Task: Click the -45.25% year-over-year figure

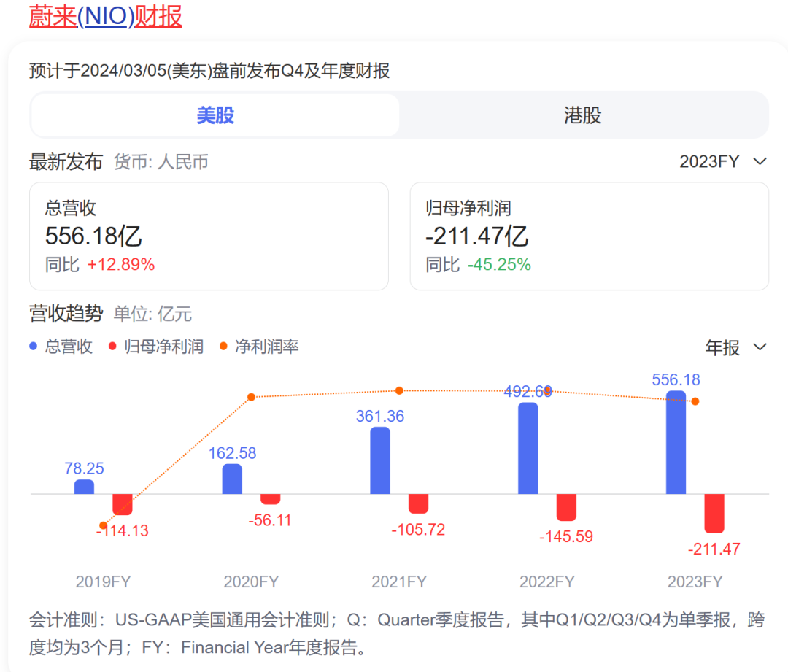Action: pos(500,264)
